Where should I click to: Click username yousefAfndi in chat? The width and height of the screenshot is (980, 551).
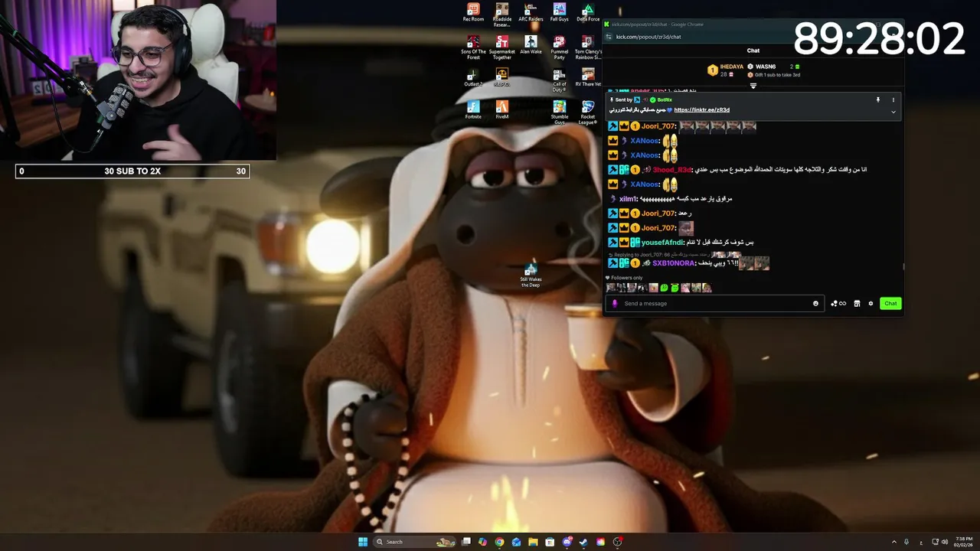[x=662, y=243]
